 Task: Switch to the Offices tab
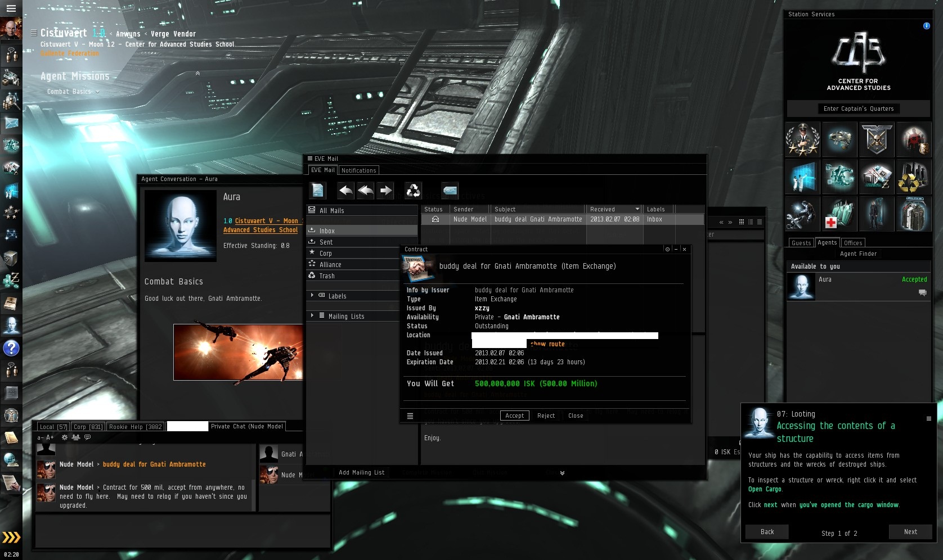[x=853, y=243]
